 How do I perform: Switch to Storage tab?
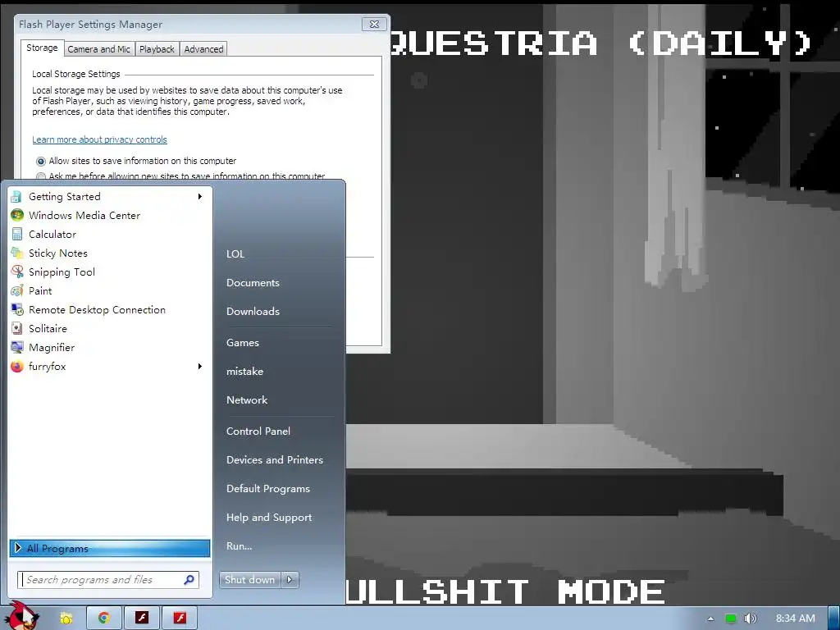click(42, 48)
